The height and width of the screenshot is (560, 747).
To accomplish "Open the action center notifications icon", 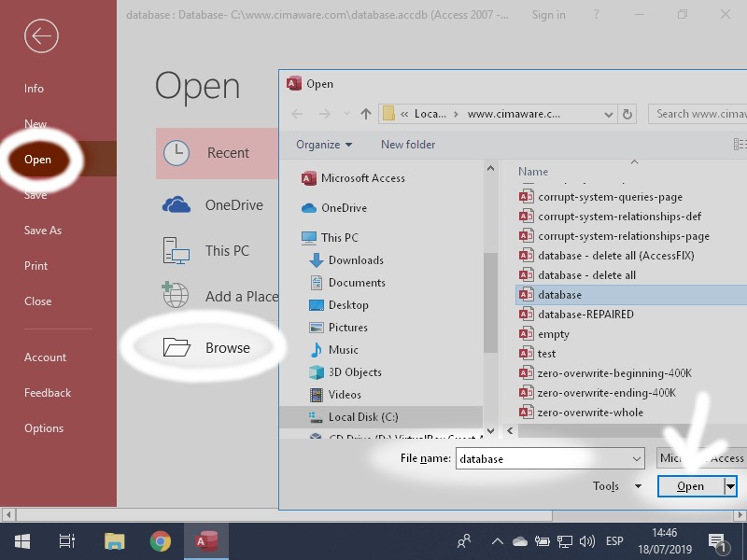I will tap(718, 541).
